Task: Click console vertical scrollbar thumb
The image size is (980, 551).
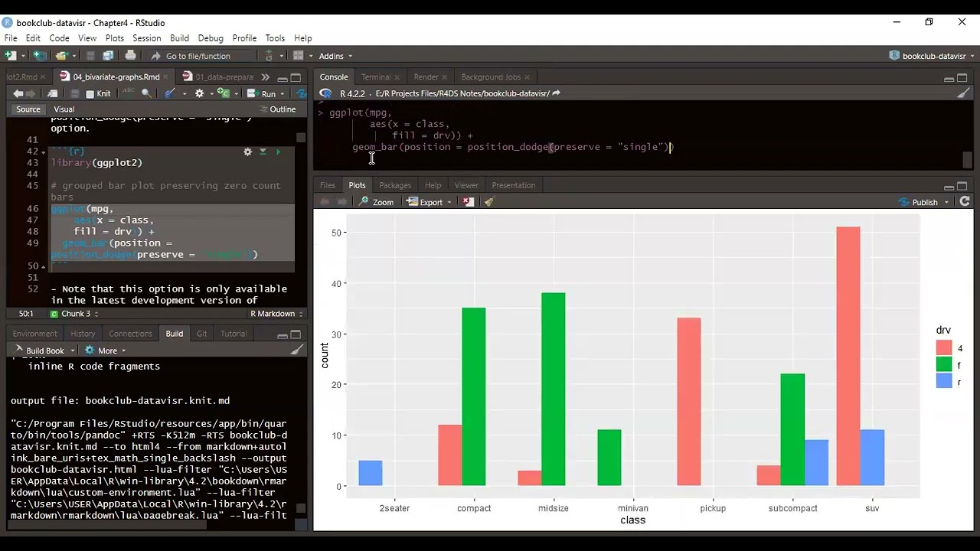Action: click(x=968, y=159)
